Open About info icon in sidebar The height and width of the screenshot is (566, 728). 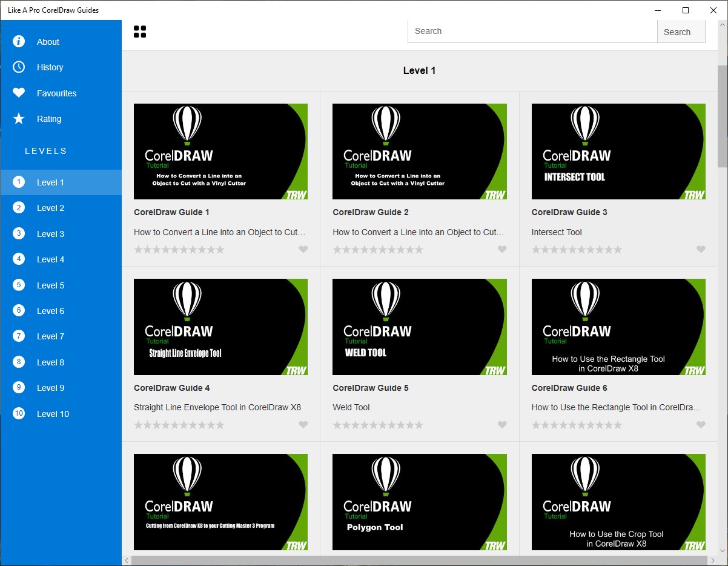19,41
